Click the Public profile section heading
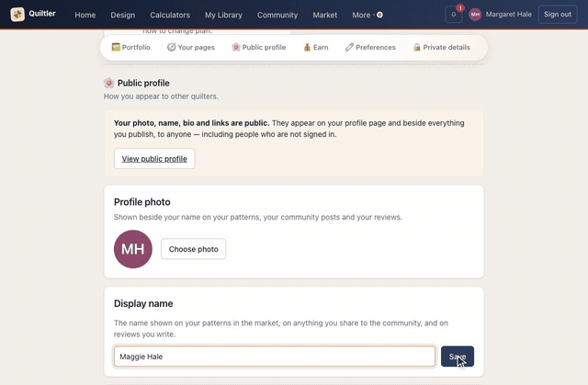Screen dimensions: 588x385 (143, 83)
